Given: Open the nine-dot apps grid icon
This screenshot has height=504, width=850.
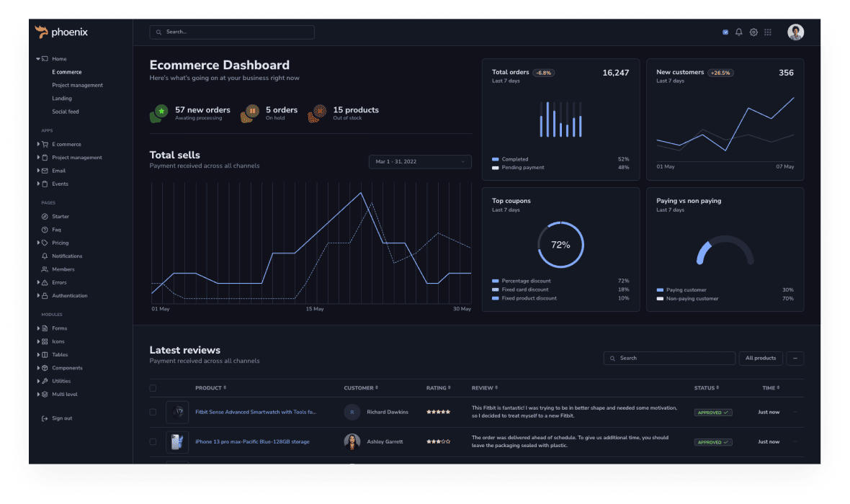Looking at the screenshot, I should click(x=768, y=32).
